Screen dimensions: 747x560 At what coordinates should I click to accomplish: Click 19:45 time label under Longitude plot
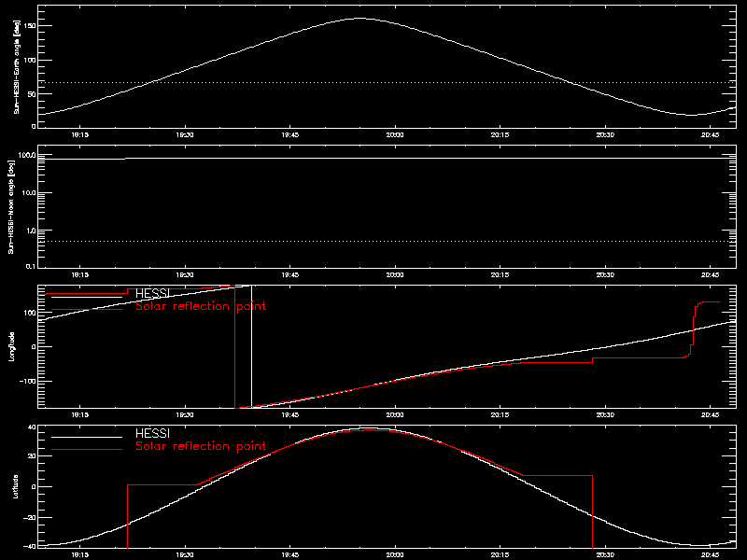tap(289, 414)
